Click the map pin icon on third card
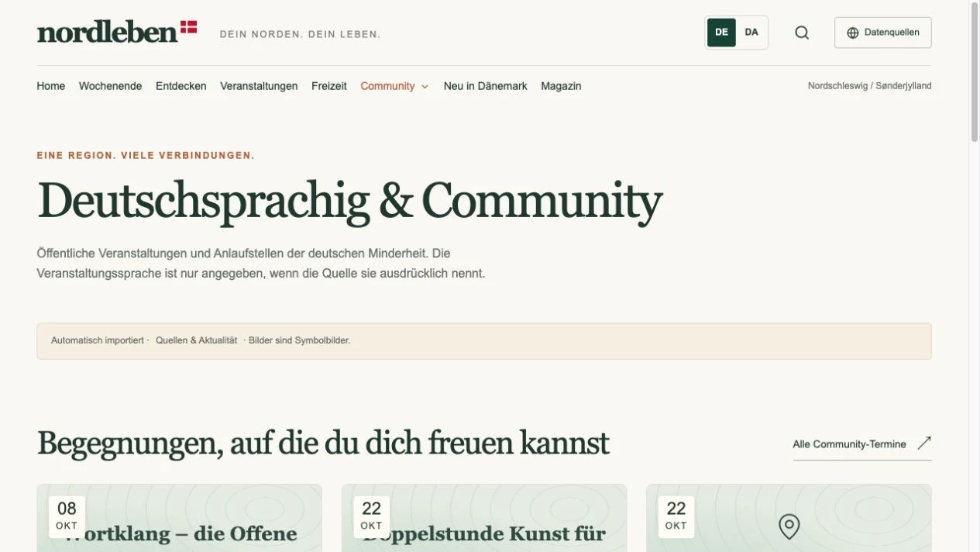 pos(789,526)
